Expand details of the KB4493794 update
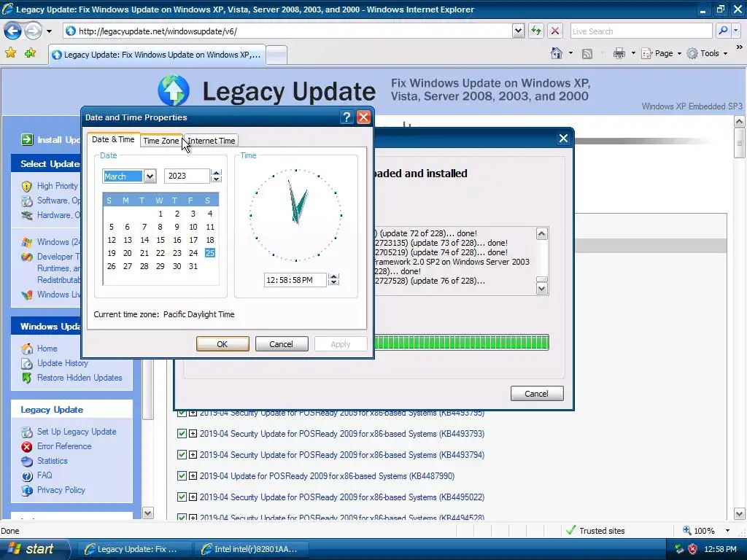This screenshot has height=560, width=747. 193,455
